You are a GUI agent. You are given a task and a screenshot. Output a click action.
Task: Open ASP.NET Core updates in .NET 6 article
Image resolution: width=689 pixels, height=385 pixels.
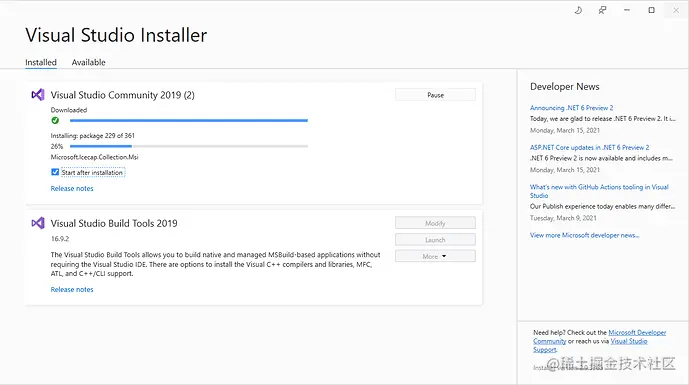589,148
